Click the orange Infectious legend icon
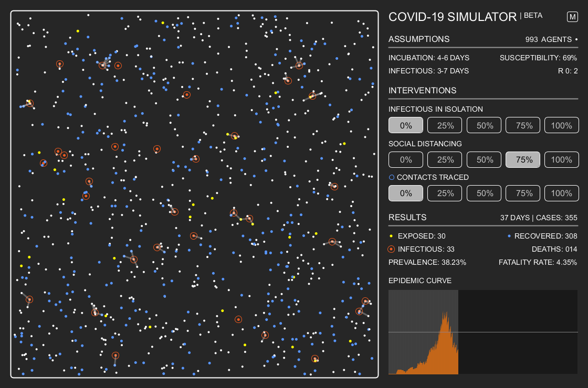Viewport: 588px width, 388px height. coord(391,249)
